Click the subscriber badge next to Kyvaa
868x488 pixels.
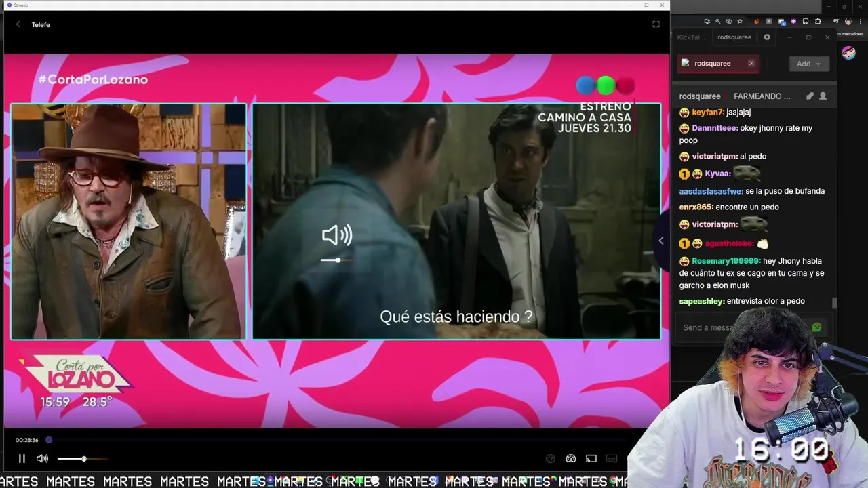(x=684, y=174)
